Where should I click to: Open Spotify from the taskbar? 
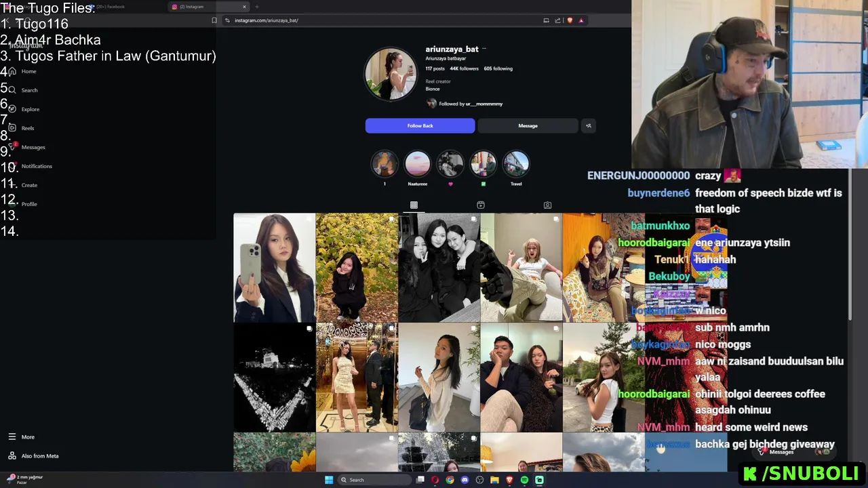point(524,480)
